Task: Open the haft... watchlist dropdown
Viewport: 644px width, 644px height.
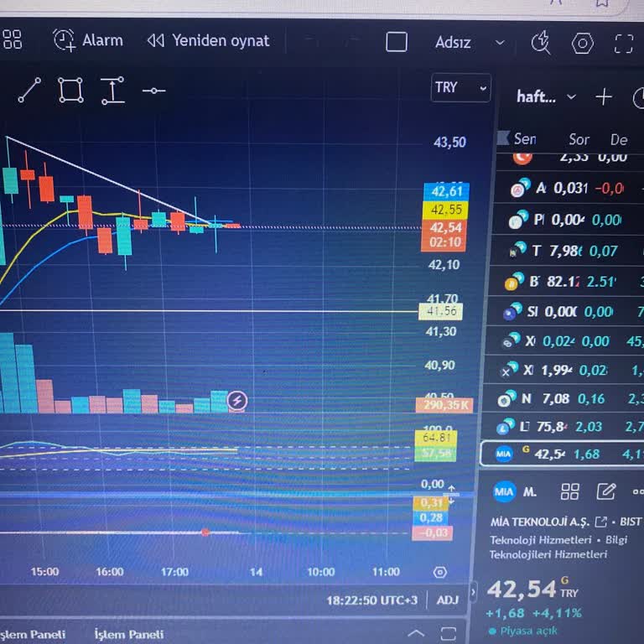Action: pos(546,97)
